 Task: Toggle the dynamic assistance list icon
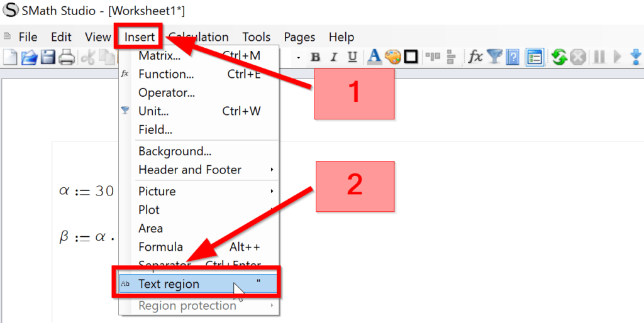point(535,57)
